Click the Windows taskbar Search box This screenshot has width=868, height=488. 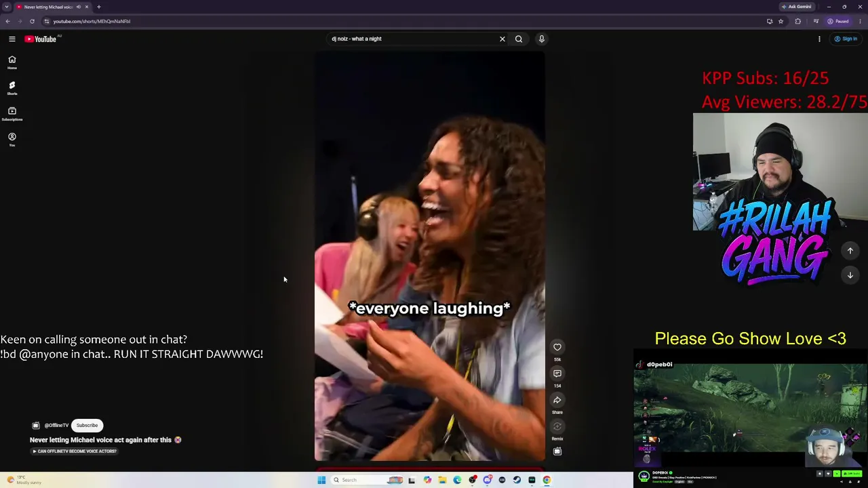(x=366, y=480)
